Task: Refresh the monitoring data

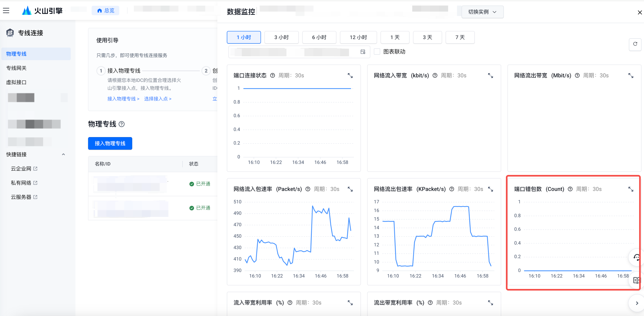Action: click(x=635, y=44)
